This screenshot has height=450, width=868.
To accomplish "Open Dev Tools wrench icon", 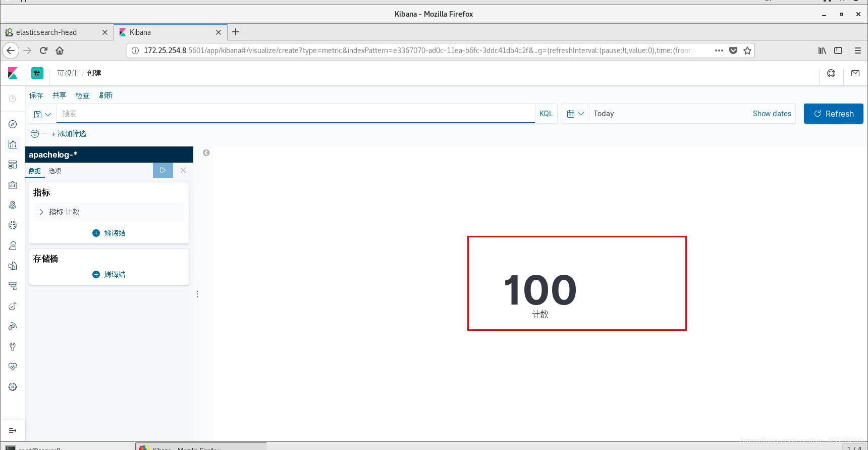I will (x=13, y=346).
